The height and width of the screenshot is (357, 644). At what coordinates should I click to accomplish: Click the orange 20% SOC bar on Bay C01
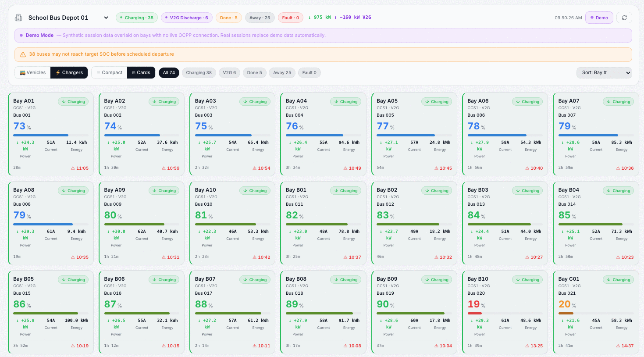(x=596, y=313)
